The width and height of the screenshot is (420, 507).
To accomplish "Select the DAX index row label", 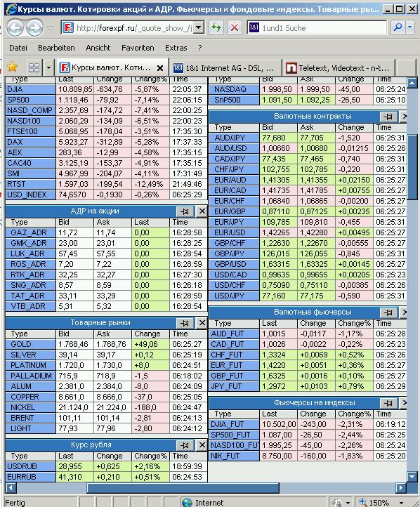I will pyautogui.click(x=30, y=142).
